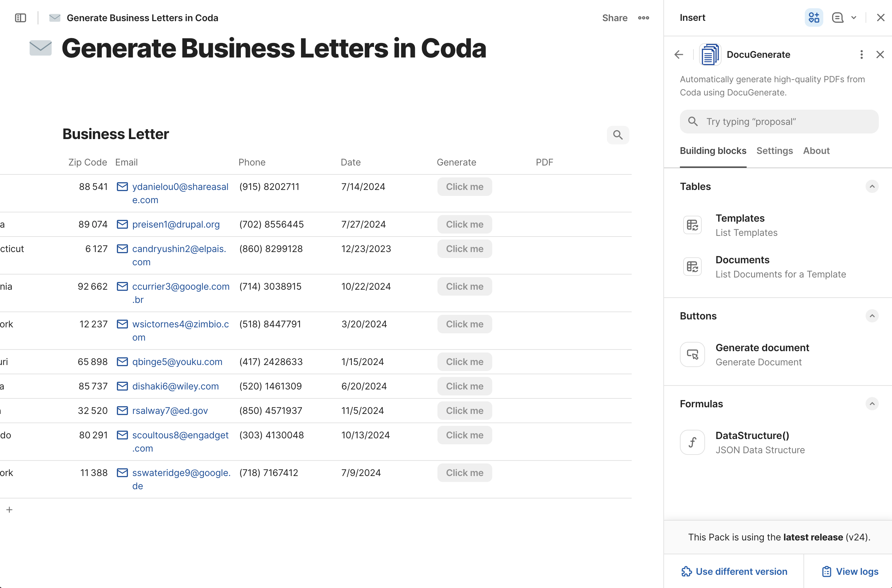Open the comments dropdown chevron
Viewport: 892px width, 588px height.
[x=854, y=17]
